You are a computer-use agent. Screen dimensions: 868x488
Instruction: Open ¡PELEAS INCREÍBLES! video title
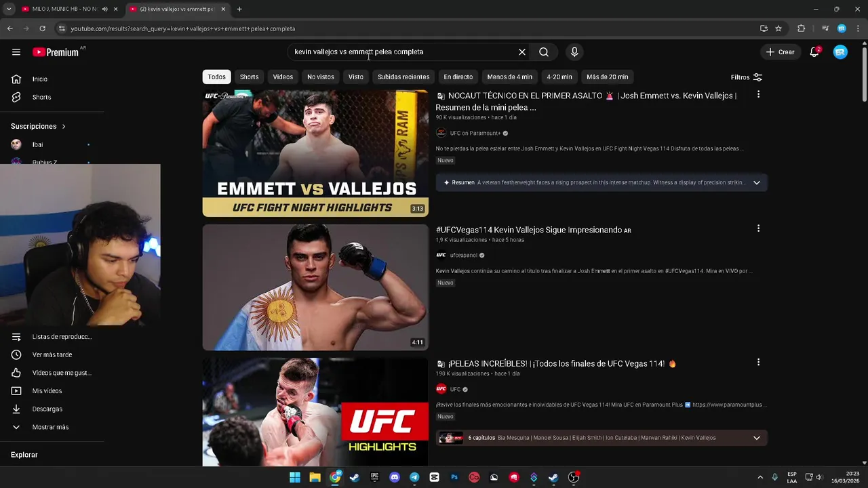556,364
